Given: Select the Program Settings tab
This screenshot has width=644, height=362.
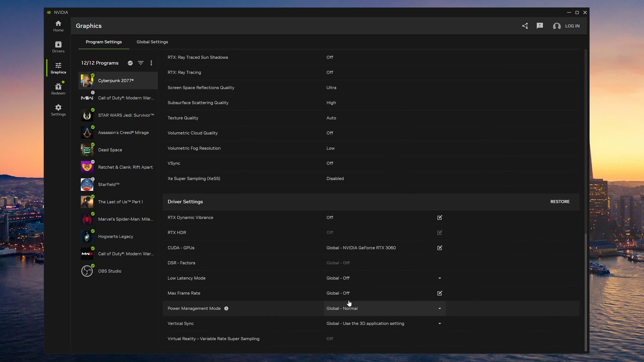Looking at the screenshot, I should point(104,42).
